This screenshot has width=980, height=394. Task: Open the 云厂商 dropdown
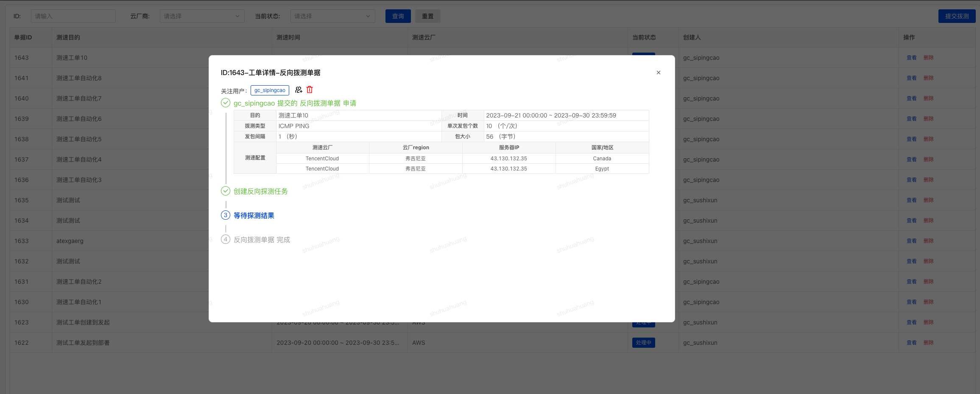coord(202,16)
